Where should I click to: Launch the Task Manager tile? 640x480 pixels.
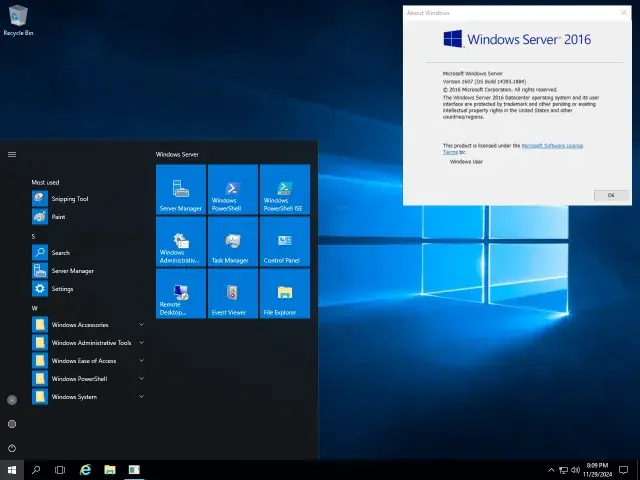click(x=233, y=242)
